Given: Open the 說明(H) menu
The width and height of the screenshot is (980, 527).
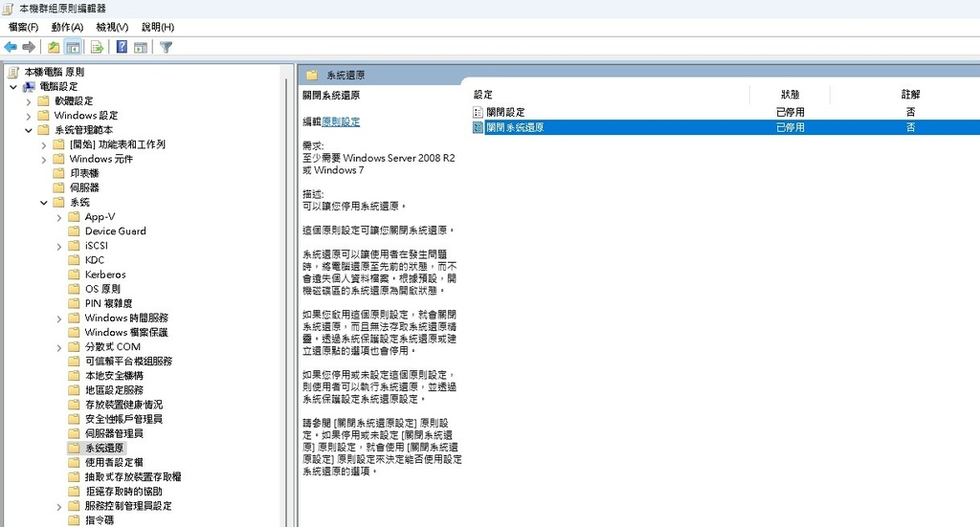Looking at the screenshot, I should click(x=158, y=27).
